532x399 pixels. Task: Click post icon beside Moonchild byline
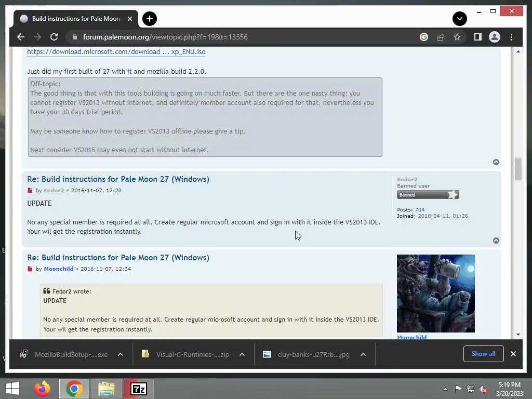(x=30, y=269)
